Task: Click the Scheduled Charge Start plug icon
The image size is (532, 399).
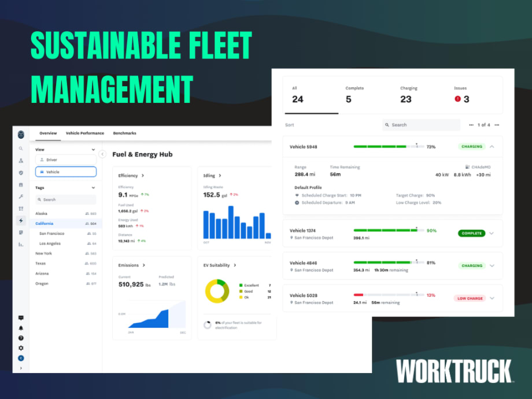Action: click(x=297, y=195)
